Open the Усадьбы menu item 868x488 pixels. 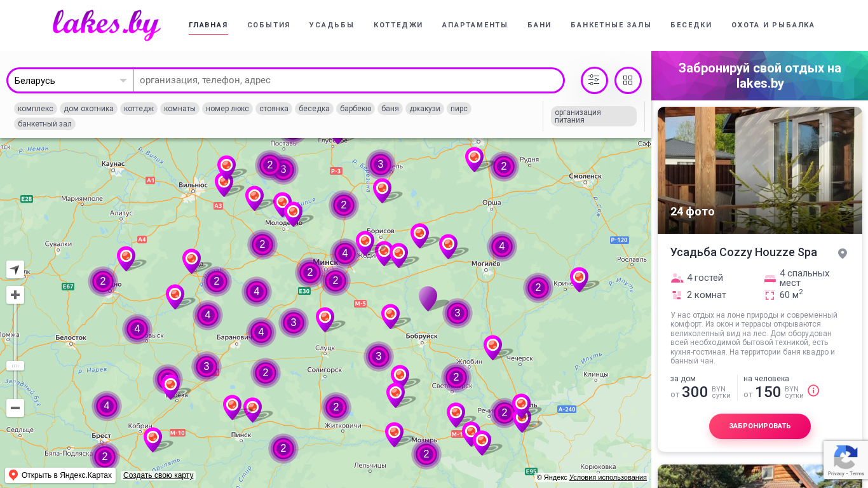[332, 25]
